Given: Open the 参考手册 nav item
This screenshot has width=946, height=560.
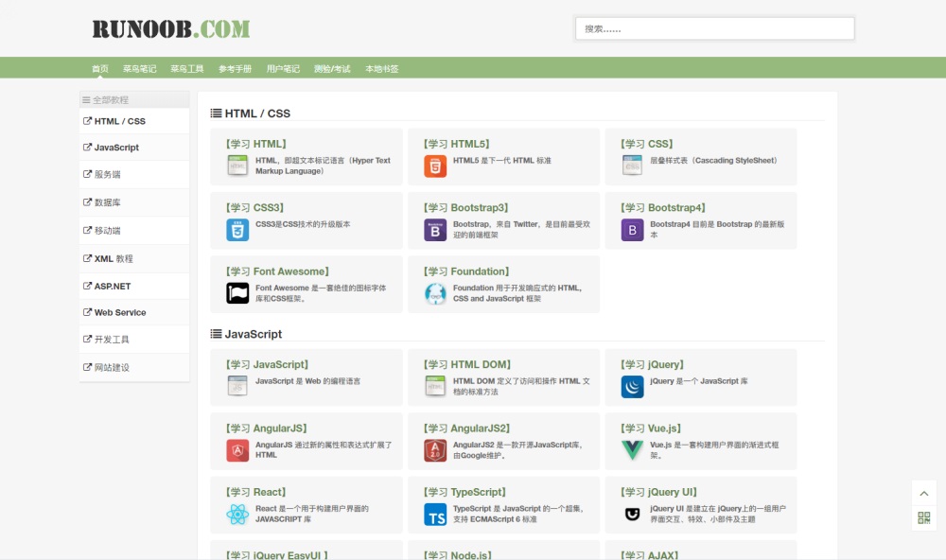Looking at the screenshot, I should (x=235, y=69).
